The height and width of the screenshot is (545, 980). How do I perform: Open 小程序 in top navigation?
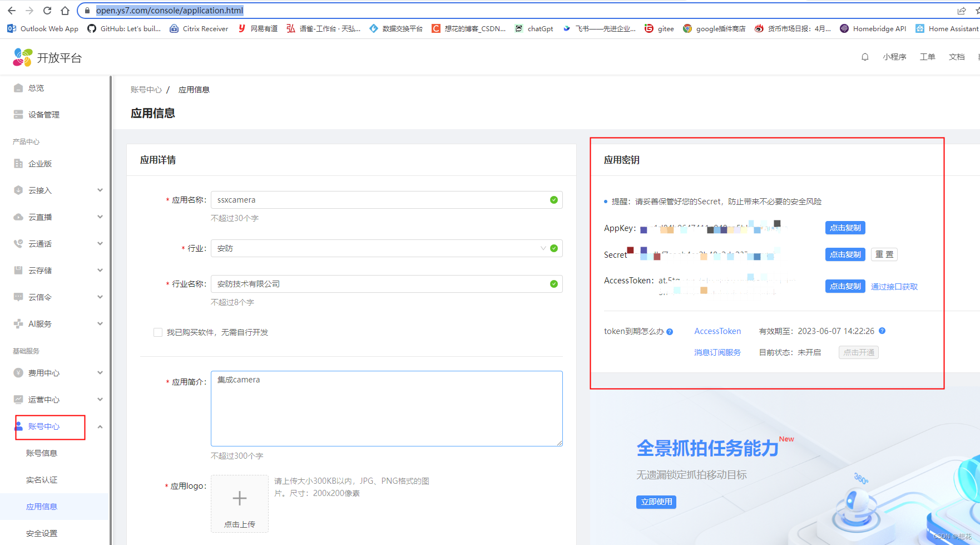pyautogui.click(x=894, y=57)
